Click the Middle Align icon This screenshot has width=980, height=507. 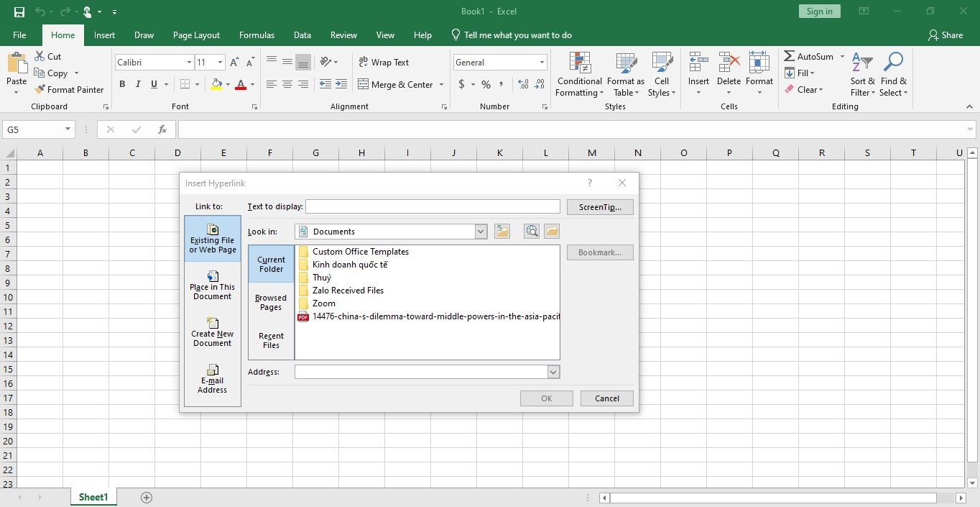(x=287, y=62)
